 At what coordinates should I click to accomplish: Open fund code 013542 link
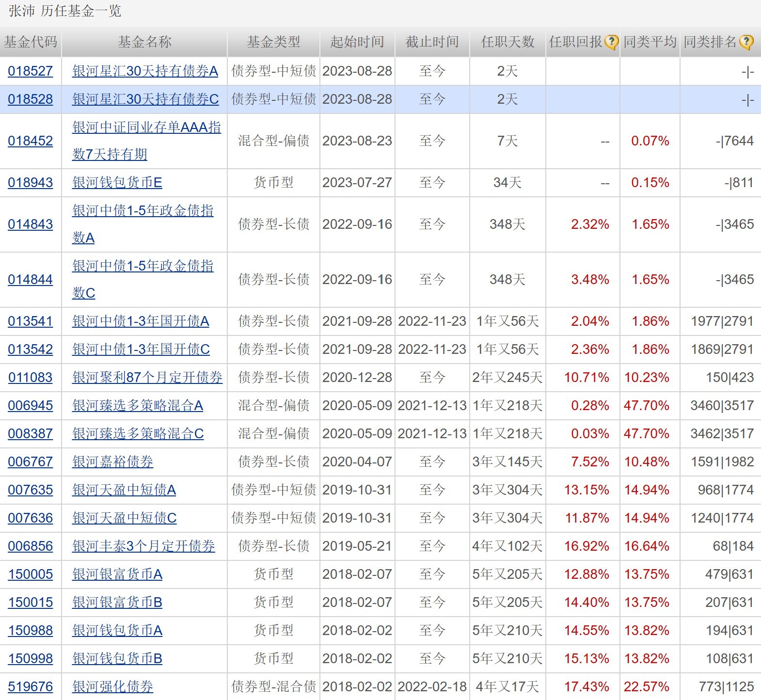click(x=30, y=350)
